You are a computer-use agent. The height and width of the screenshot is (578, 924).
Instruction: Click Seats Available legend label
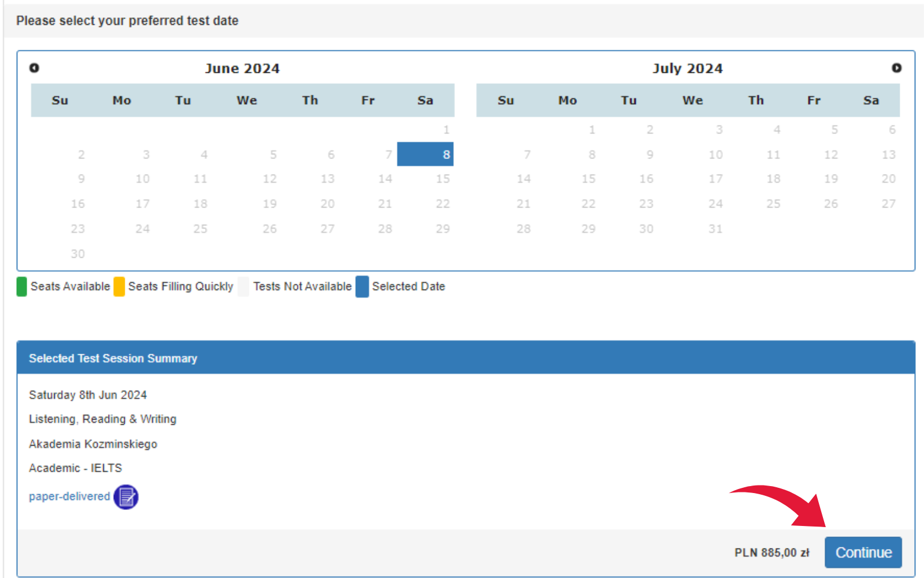pos(70,287)
